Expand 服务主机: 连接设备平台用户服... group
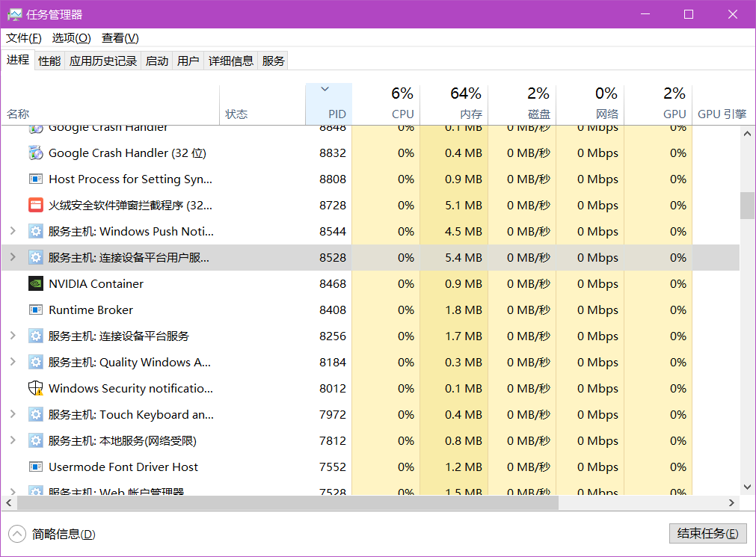This screenshot has height=557, width=756. click(x=13, y=257)
